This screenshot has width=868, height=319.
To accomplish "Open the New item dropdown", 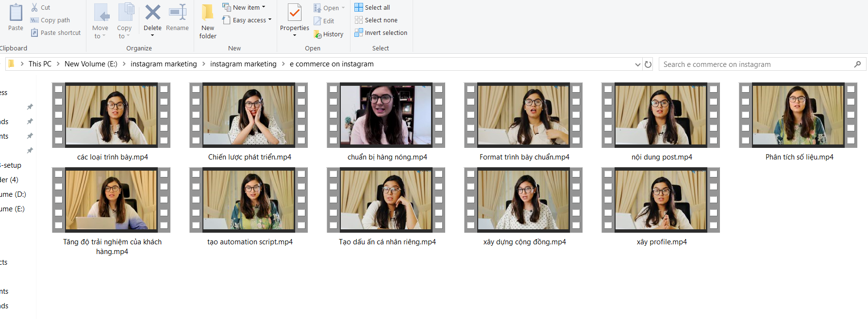I will point(244,7).
